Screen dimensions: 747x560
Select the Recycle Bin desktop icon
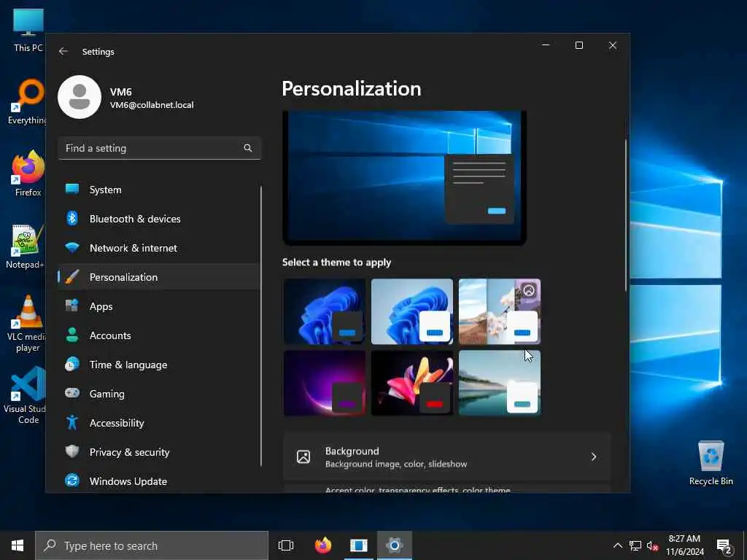click(711, 463)
